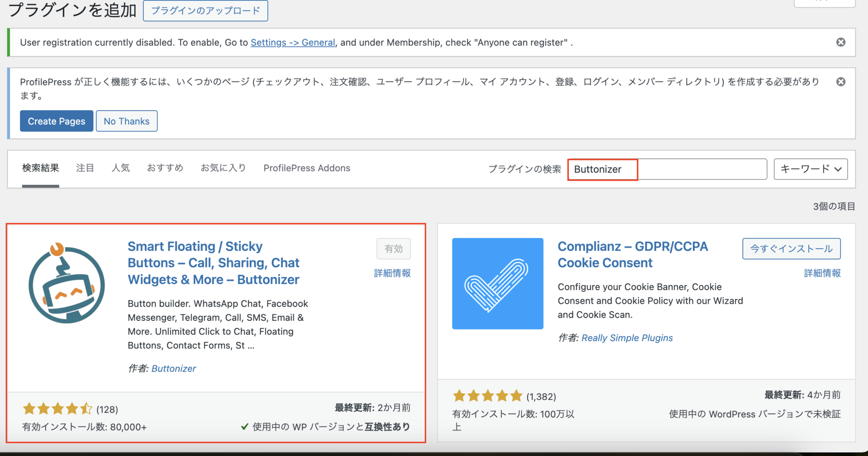Image resolution: width=868 pixels, height=456 pixels.
Task: Dismiss the ProfilePress pages notice
Action: coord(841,81)
